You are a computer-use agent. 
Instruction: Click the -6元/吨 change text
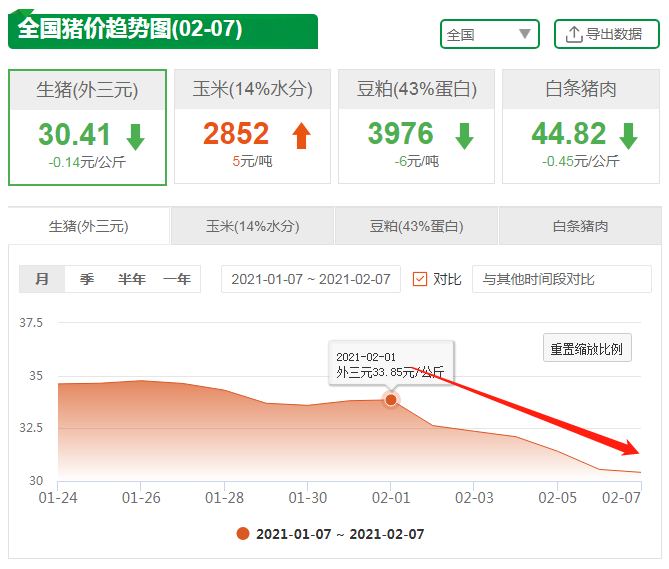pos(416,161)
